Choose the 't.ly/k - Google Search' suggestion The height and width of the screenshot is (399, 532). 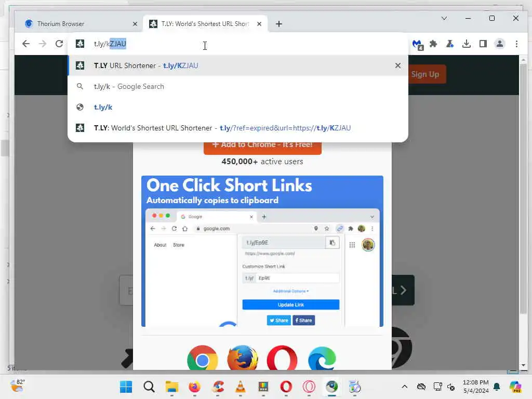237,87
